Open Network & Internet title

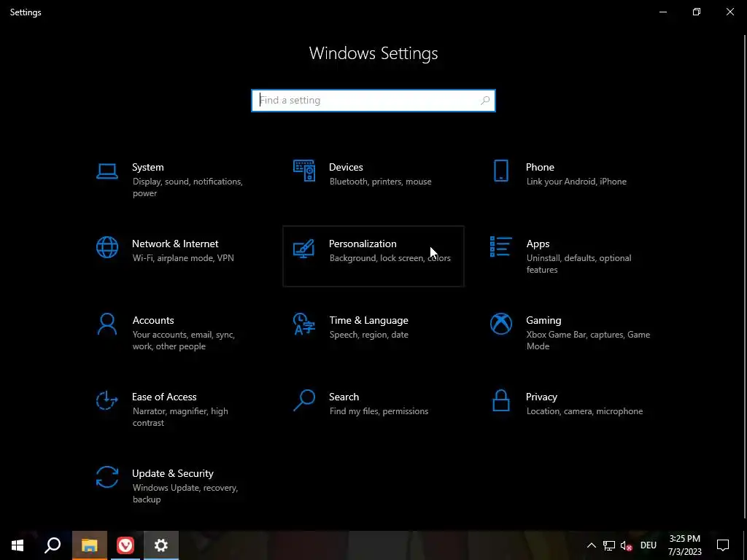pos(175,244)
